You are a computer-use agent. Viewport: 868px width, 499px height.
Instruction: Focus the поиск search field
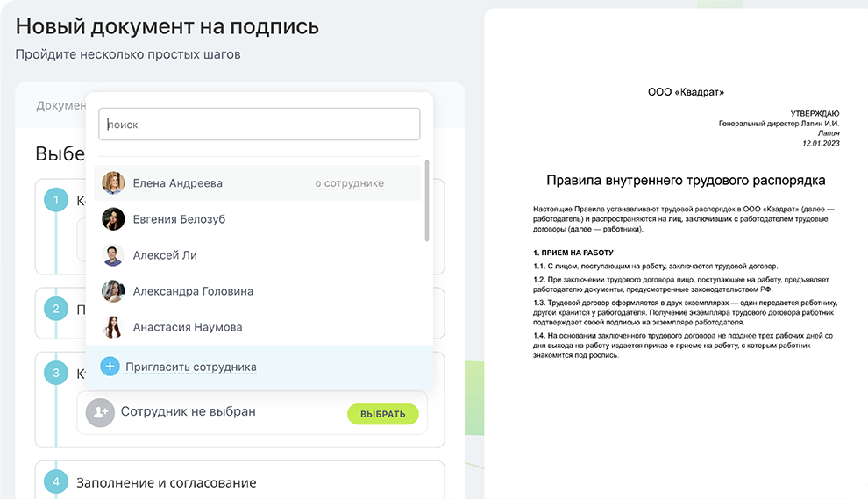[259, 125]
